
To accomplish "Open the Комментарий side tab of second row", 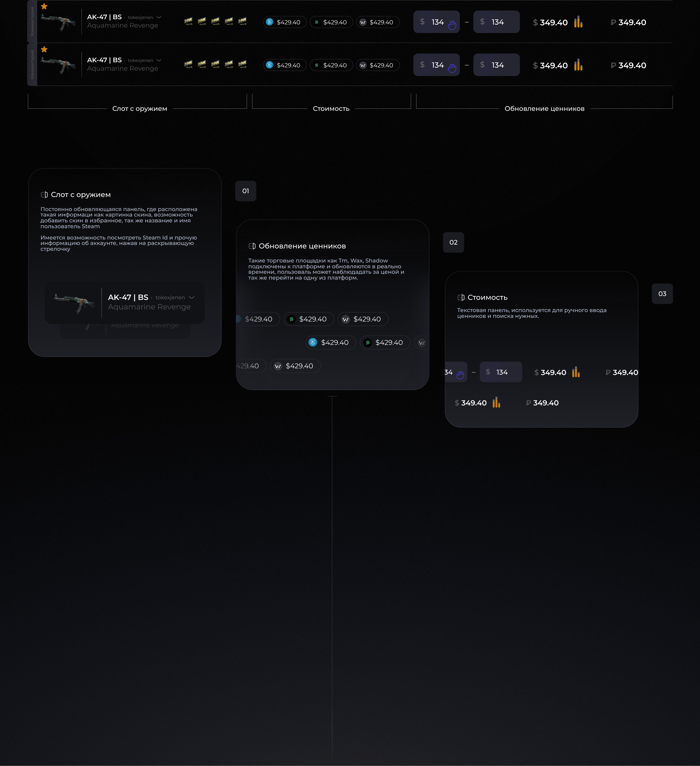I will (x=32, y=65).
